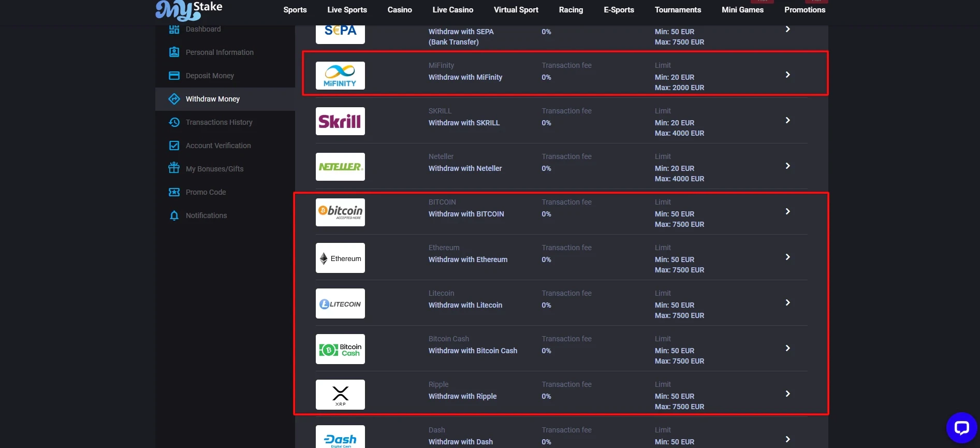Open Notifications bell icon
The height and width of the screenshot is (448, 980).
[174, 215]
